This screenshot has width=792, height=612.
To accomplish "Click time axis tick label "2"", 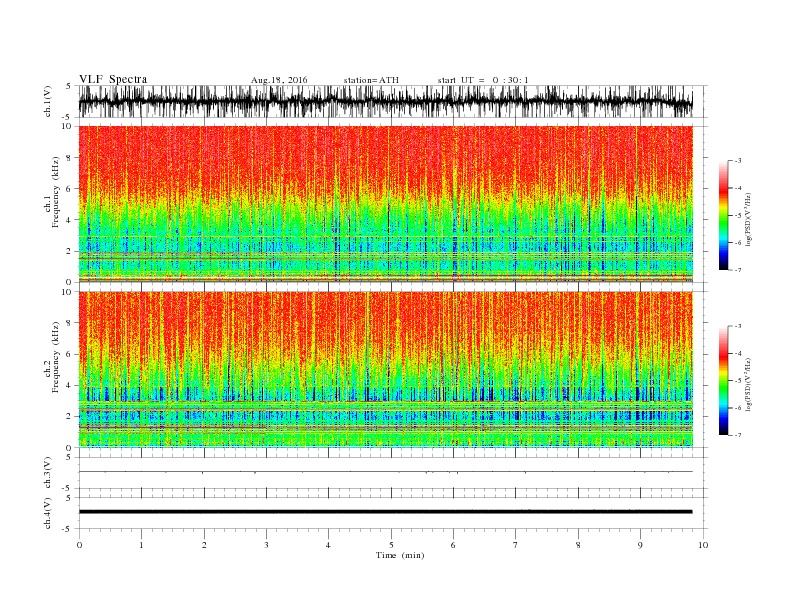I will (204, 545).
